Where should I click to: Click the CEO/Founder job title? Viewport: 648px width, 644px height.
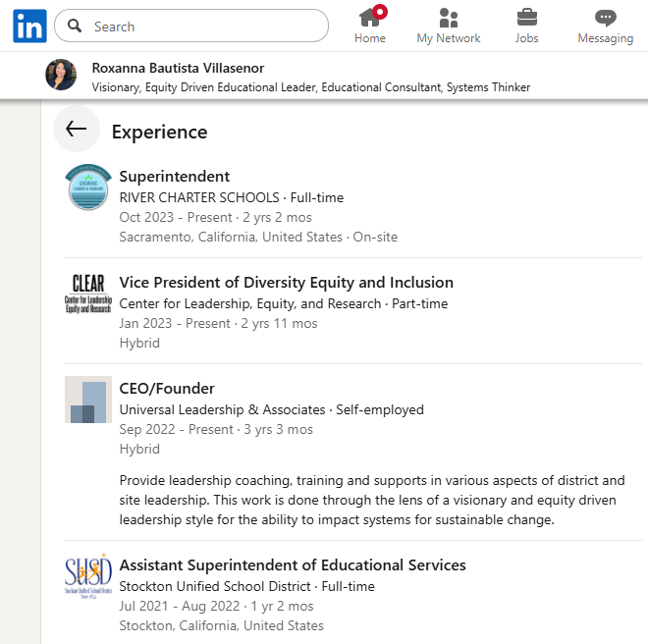(x=167, y=389)
